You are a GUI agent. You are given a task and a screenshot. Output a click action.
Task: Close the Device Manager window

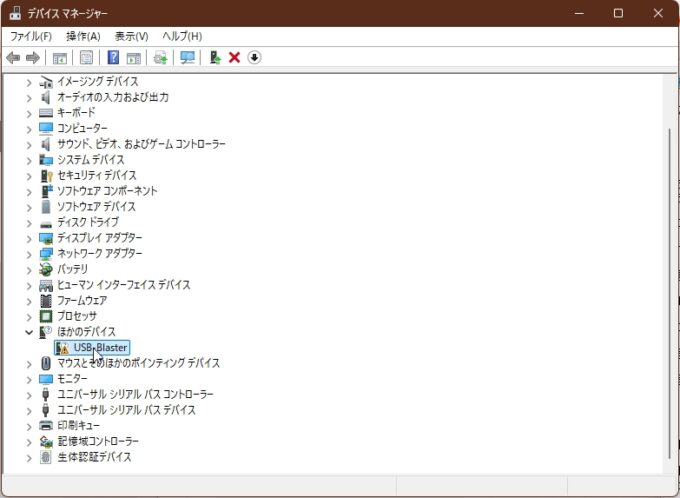[658, 13]
